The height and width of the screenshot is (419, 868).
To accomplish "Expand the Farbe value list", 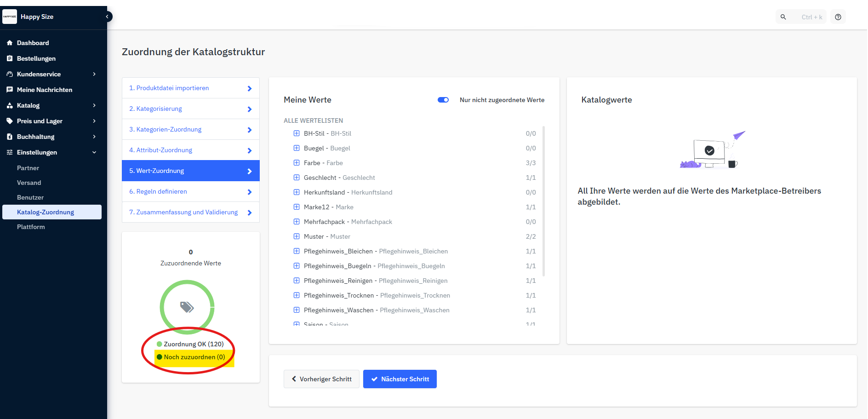I will tap(297, 163).
